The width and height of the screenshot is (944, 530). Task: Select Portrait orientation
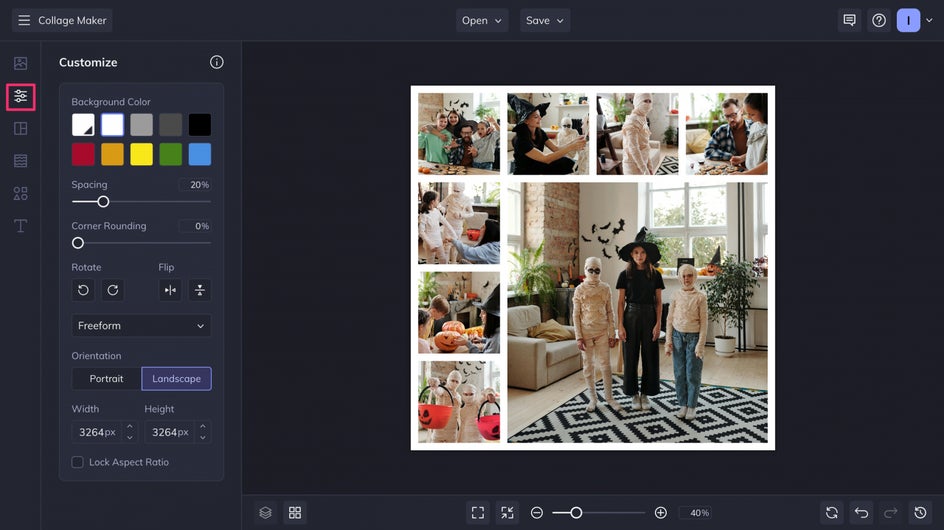[107, 379]
